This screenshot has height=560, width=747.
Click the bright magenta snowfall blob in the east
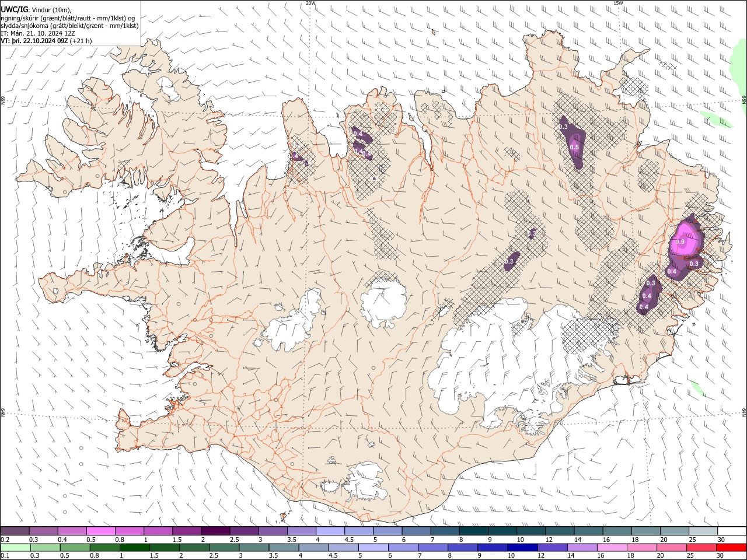(685, 239)
